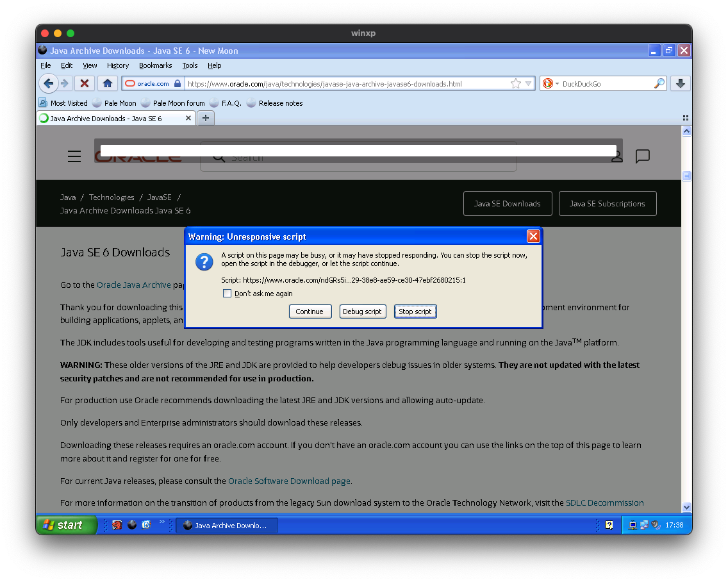
Task: Click the Java SE Subscriptions button
Action: point(608,203)
